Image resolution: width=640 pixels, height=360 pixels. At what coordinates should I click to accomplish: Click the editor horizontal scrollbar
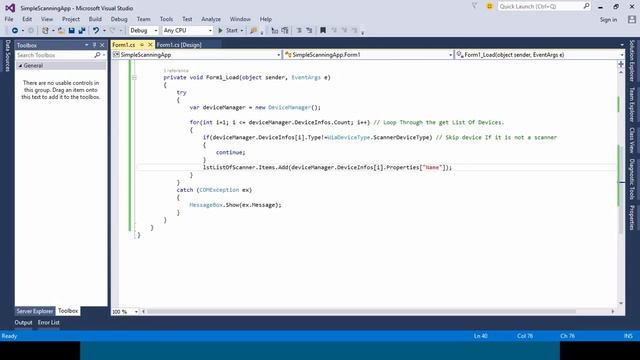[361, 311]
